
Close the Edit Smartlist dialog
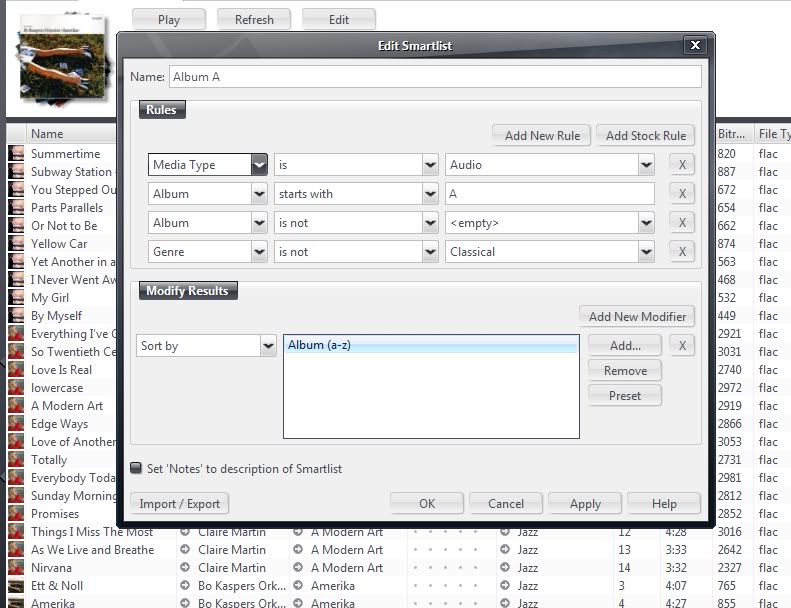pos(695,45)
